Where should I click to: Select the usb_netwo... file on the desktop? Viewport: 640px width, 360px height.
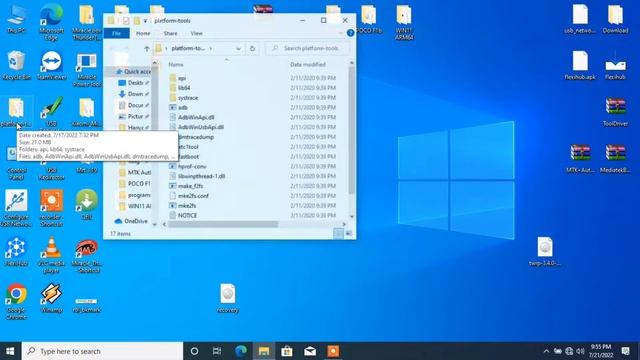pos(580,19)
